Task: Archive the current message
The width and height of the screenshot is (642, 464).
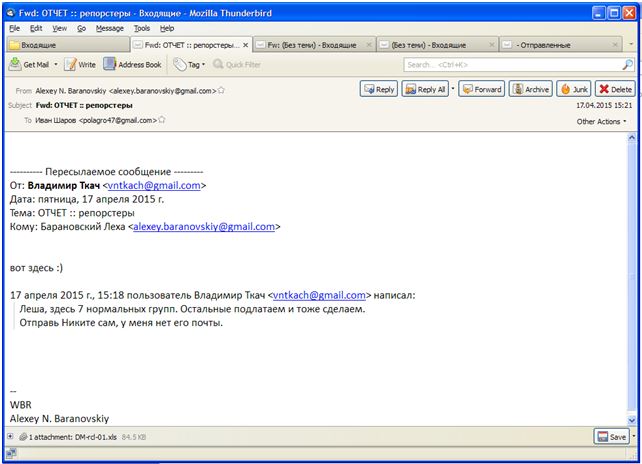Action: point(530,89)
